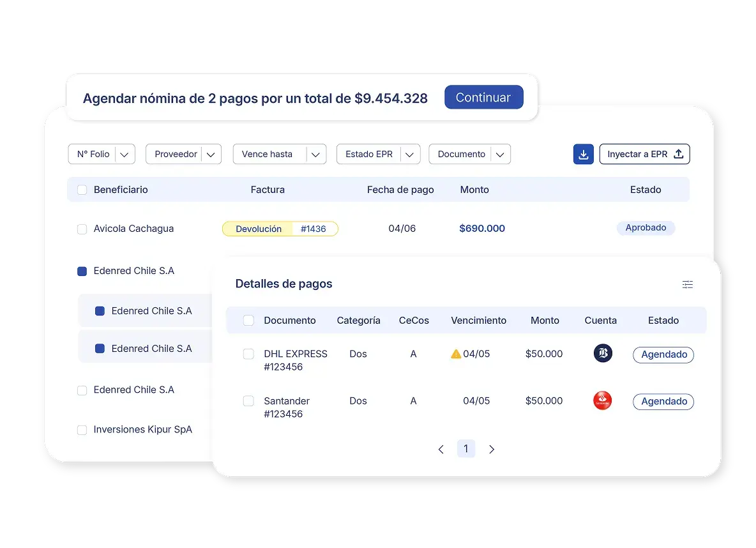The image size is (756, 548).
Task: Click the Categoría column header
Action: pyautogui.click(x=358, y=321)
